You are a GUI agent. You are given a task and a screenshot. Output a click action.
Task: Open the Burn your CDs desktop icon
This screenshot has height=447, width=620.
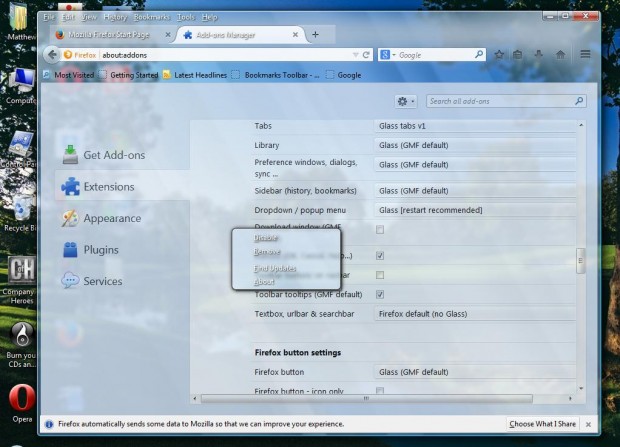click(x=21, y=344)
